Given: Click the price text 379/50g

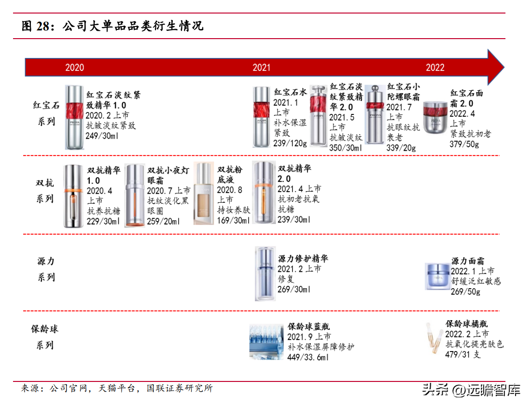Looking at the screenshot, I should pos(464,144).
